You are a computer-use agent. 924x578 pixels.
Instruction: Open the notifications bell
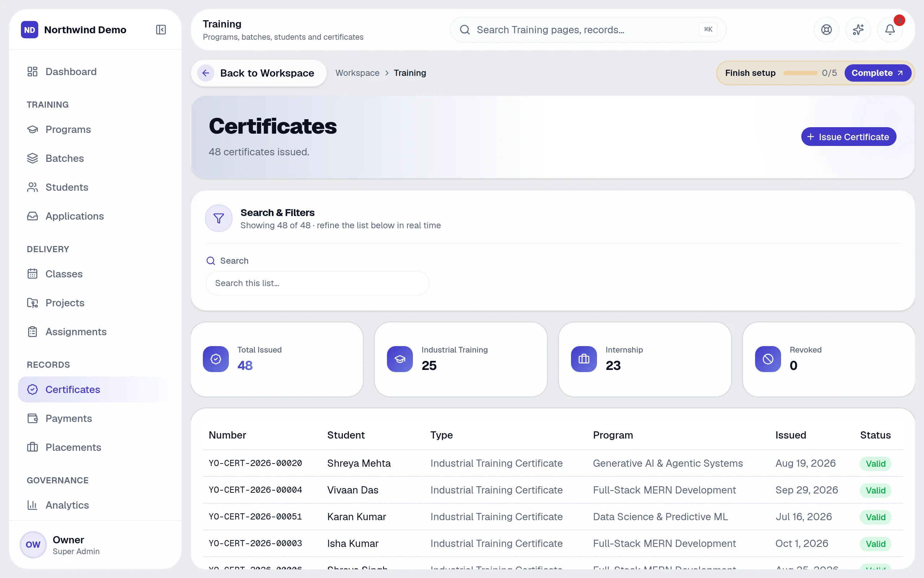coord(890,29)
